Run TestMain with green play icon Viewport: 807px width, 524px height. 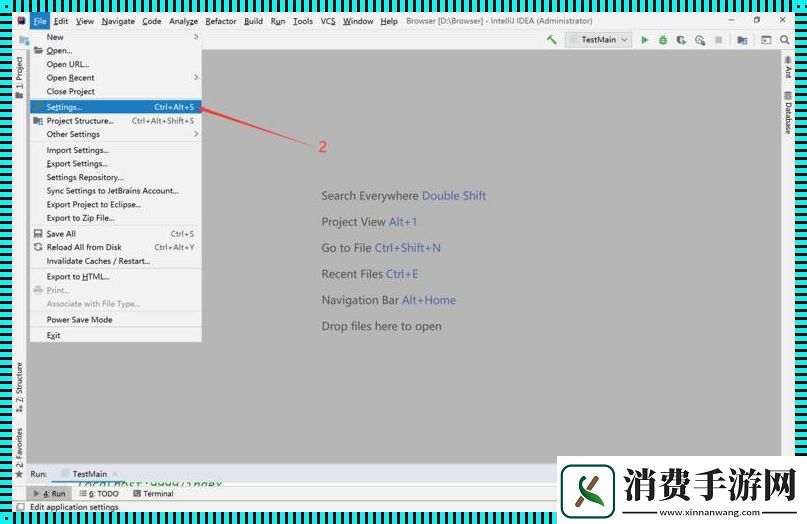[x=645, y=40]
